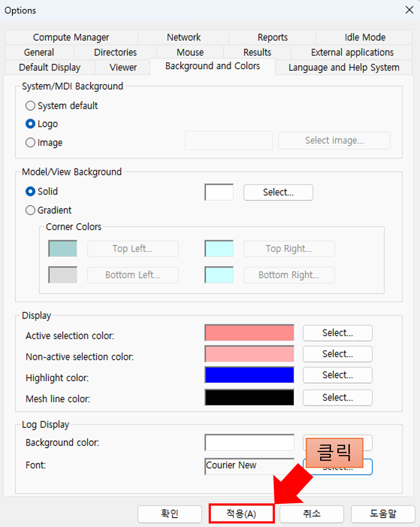Image resolution: width=420 pixels, height=527 pixels.
Task: Show the Default Display tab
Action: 50,67
